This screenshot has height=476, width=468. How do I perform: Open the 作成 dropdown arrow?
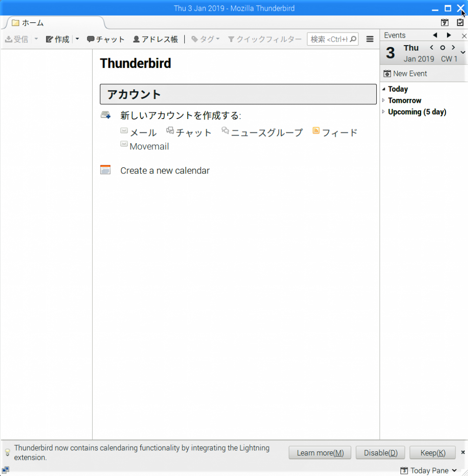77,39
